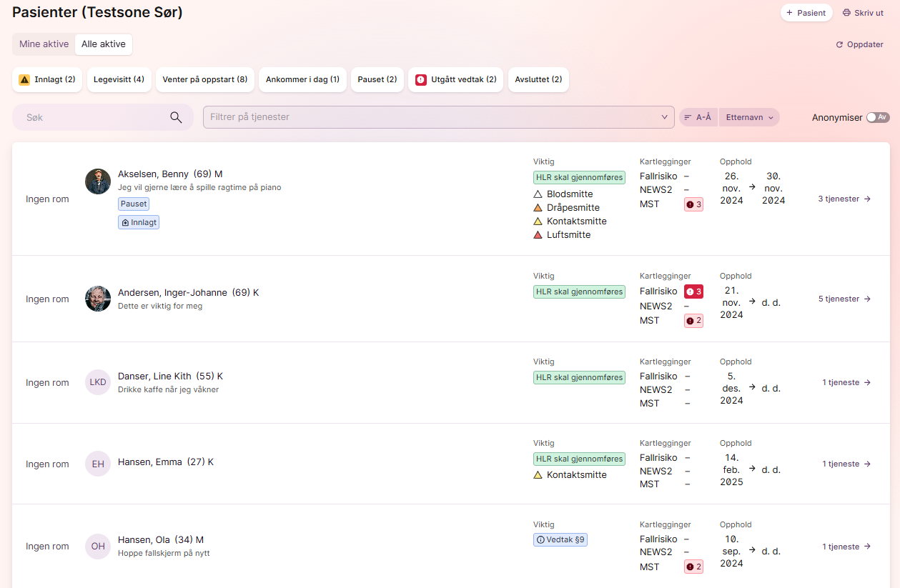Click the refresh icon next to Oppdater
Screen dimensions: 900x588
840,44
